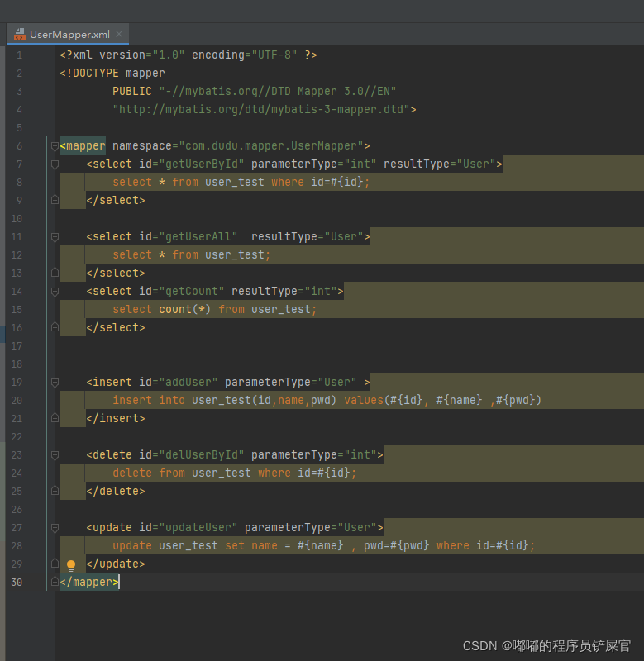Click the values(#{id}, #{name} ,#{pwd}) text
The width and height of the screenshot is (644, 661).
click(x=443, y=401)
